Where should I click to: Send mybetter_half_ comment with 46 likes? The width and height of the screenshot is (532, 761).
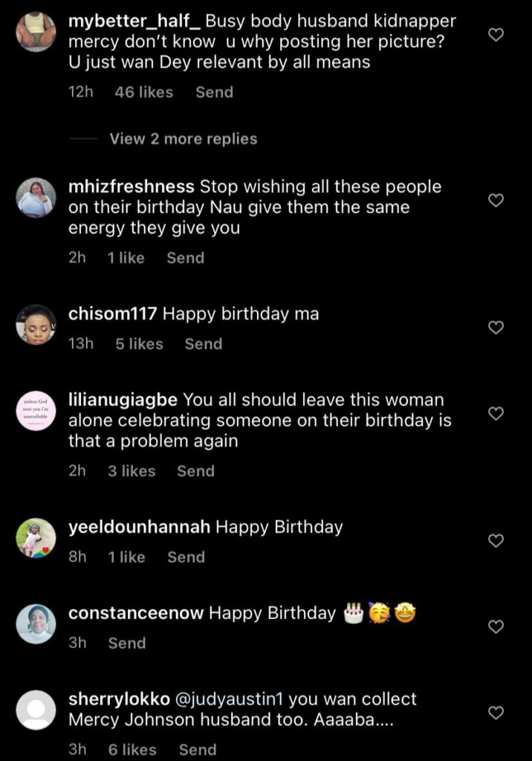tap(214, 92)
